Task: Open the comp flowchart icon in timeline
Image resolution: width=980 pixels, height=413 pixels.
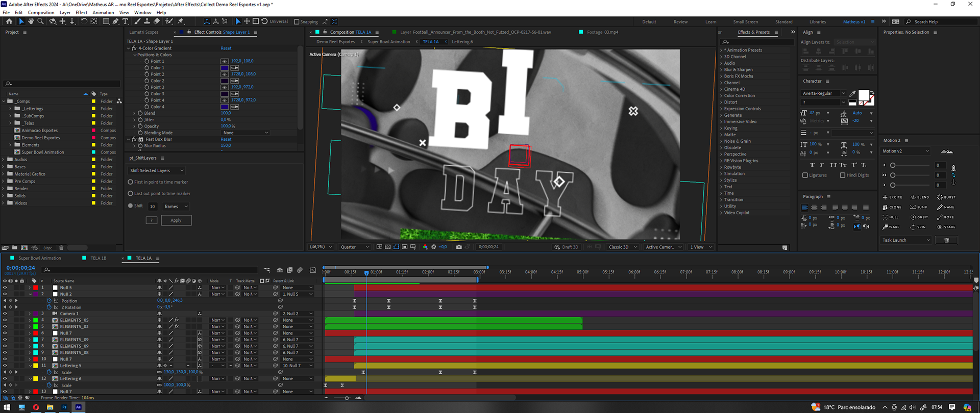Action: tap(267, 270)
